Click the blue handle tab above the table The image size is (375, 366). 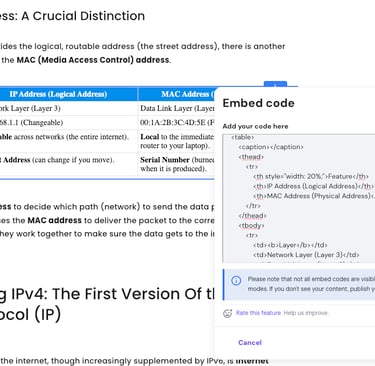tap(275, 84)
